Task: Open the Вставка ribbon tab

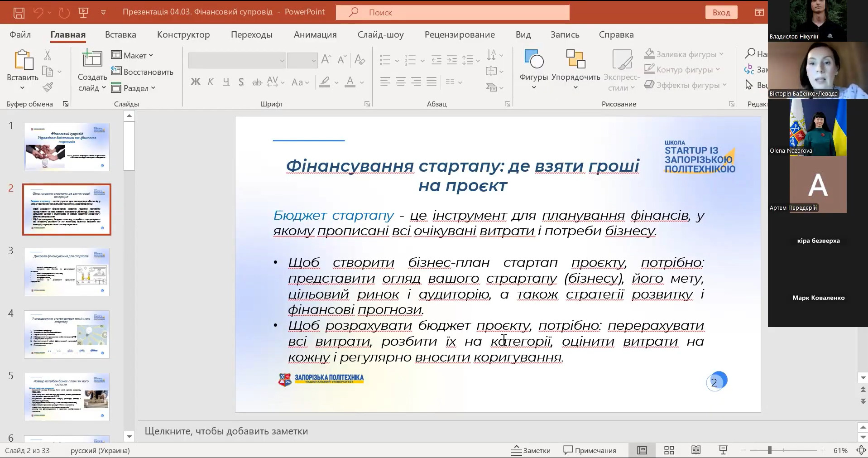Action: (x=120, y=35)
